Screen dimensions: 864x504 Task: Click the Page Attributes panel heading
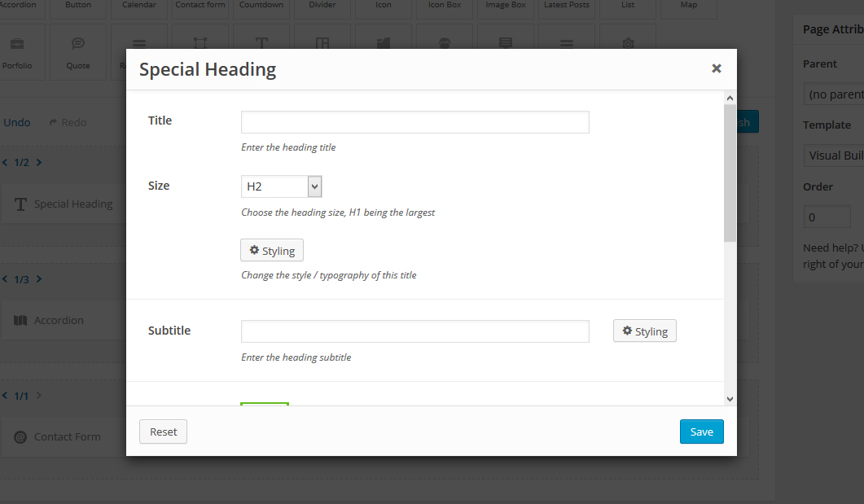(833, 29)
